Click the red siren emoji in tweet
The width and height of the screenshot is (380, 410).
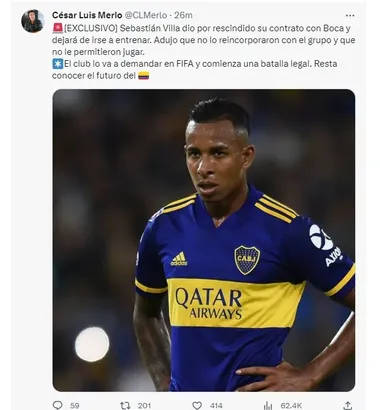pos(57,28)
